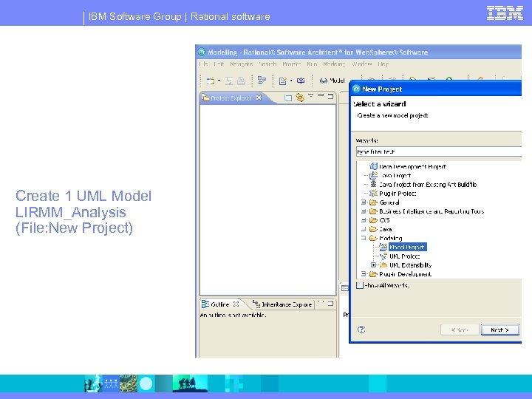Viewport: 532px width, 399px height.
Task: Select UML Project wizard entry
Action: (x=405, y=256)
